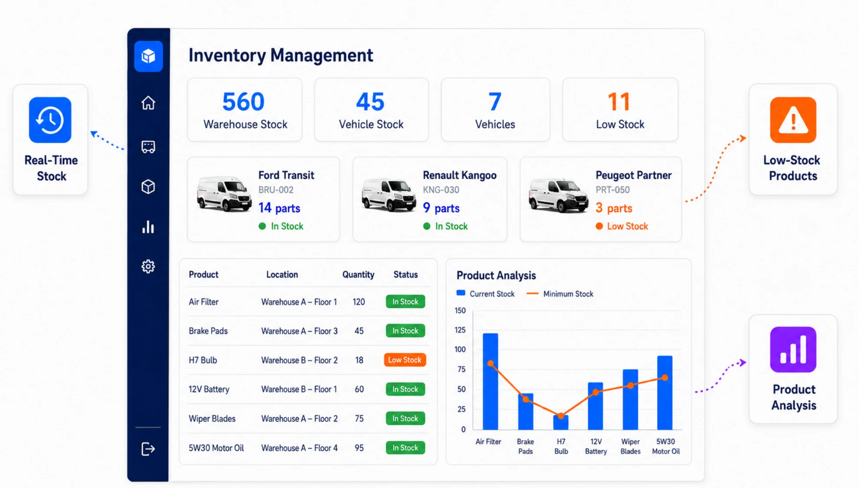Click the blue cube app logo
868x488 pixels.
(148, 56)
